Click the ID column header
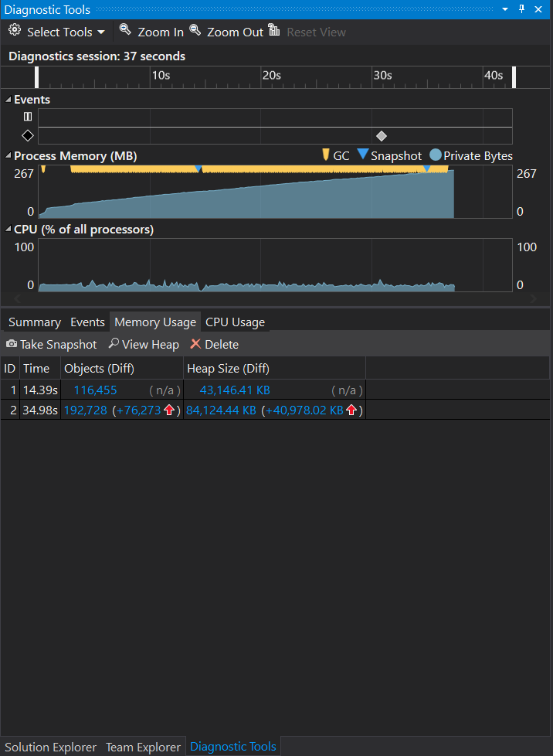The width and height of the screenshot is (553, 756). [9, 369]
